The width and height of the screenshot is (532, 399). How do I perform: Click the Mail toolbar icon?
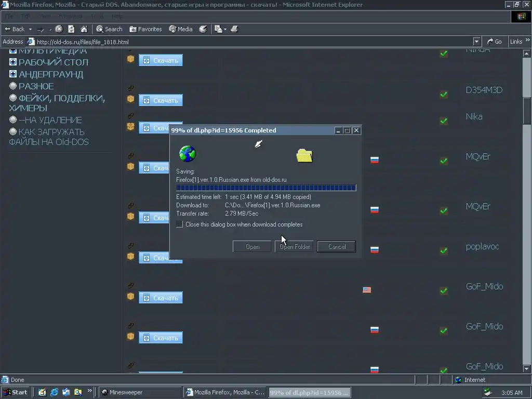219,29
